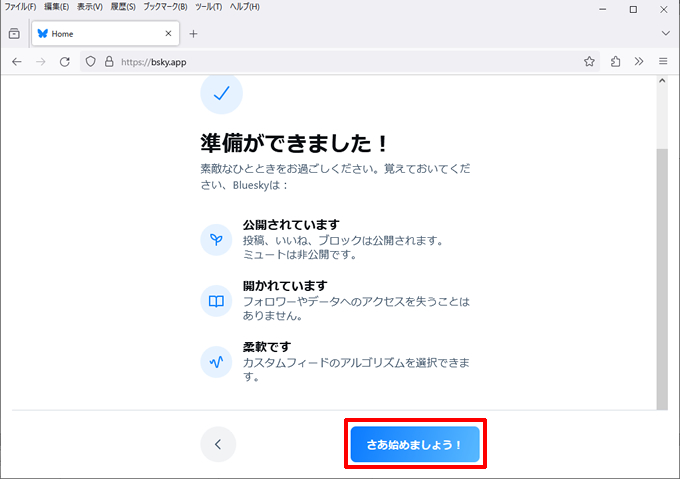Open the Firefox View icon left of tabs
Screen dimensions: 680x480
[x=14, y=33]
